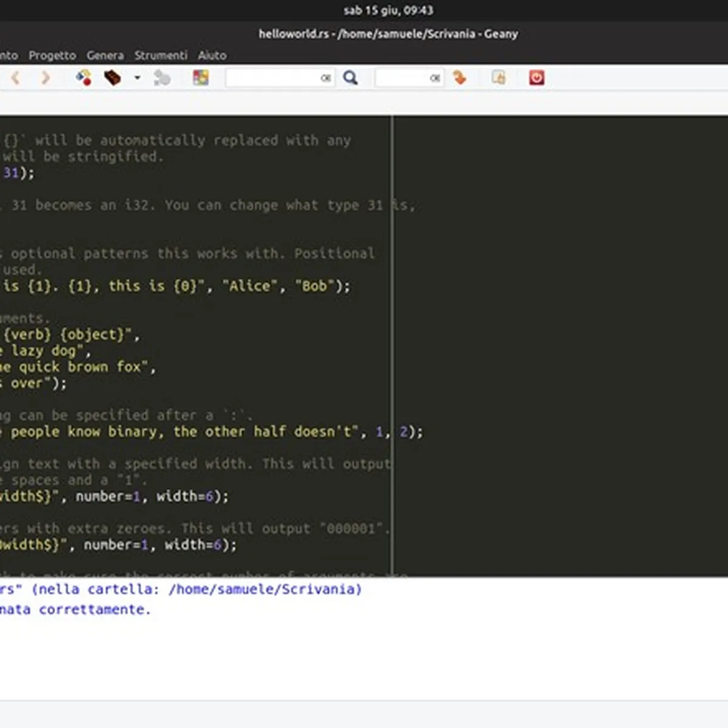The height and width of the screenshot is (728, 728).
Task: Navigate back with the left arrow
Action: [16, 78]
